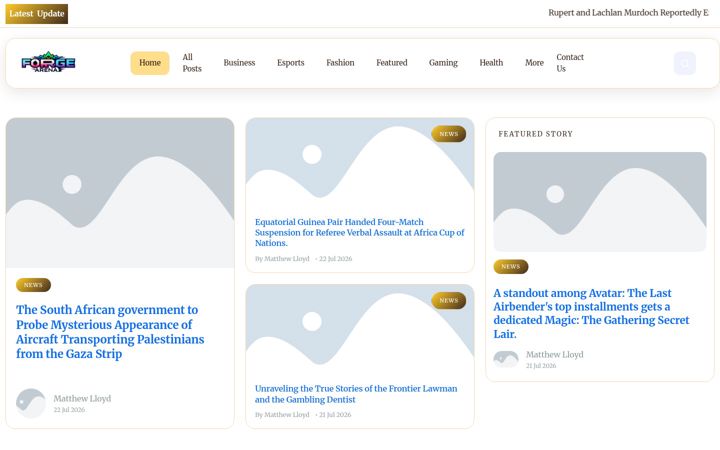Open the Gaming category
The image size is (720, 450).
pyautogui.click(x=443, y=63)
